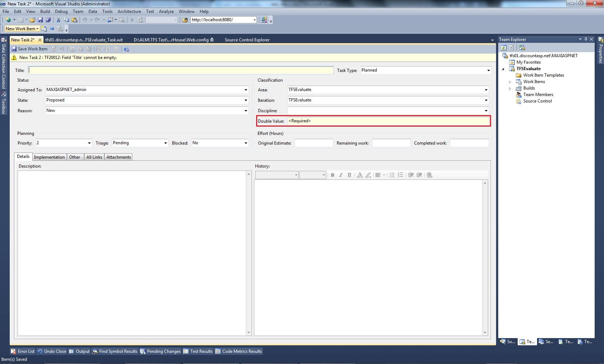Open the Test Results panel
Viewport: 604px width, 364px height.
(x=198, y=351)
